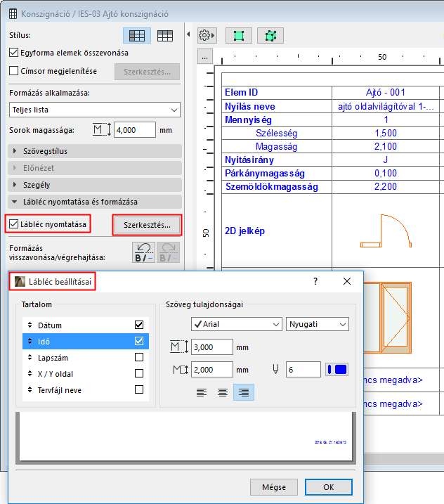Select the second table style icon

tap(165, 36)
